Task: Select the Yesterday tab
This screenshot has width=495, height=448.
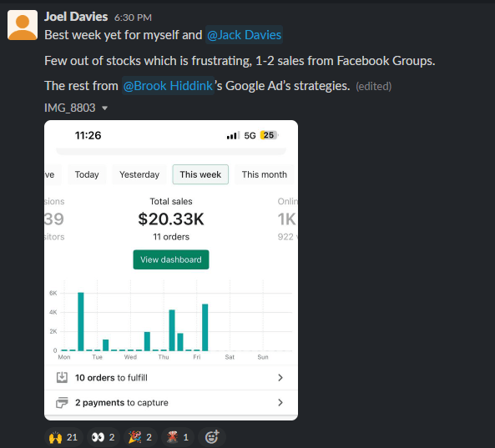Action: [x=139, y=174]
